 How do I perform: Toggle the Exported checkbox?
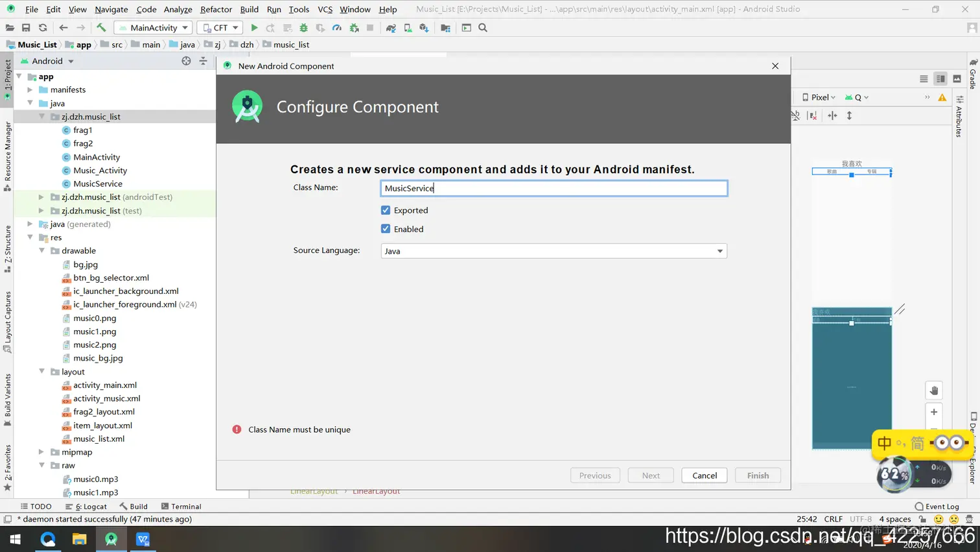pos(386,210)
